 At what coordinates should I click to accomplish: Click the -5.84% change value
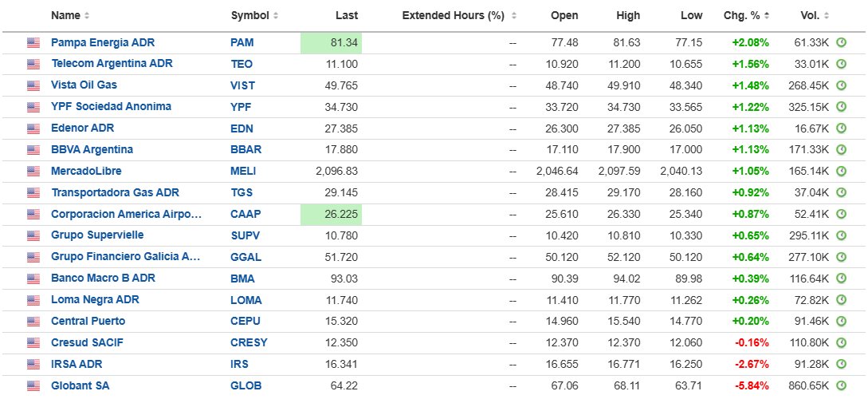(751, 385)
